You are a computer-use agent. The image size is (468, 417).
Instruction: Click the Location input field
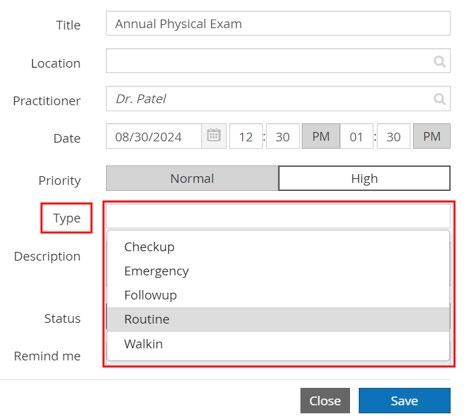pos(278,61)
